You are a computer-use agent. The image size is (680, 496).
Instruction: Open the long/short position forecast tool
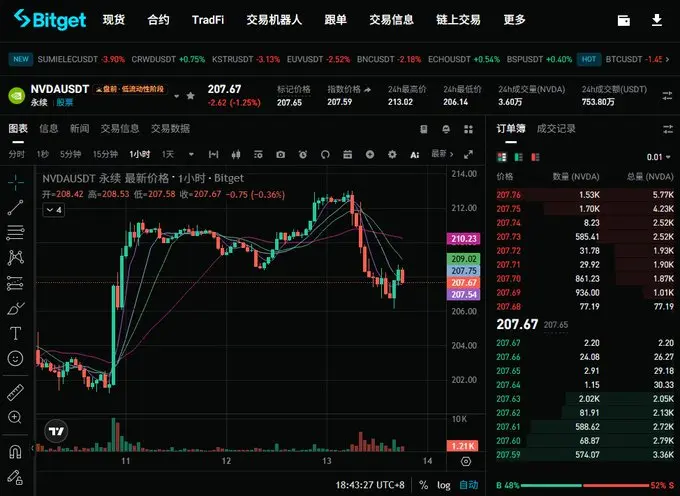pos(16,284)
